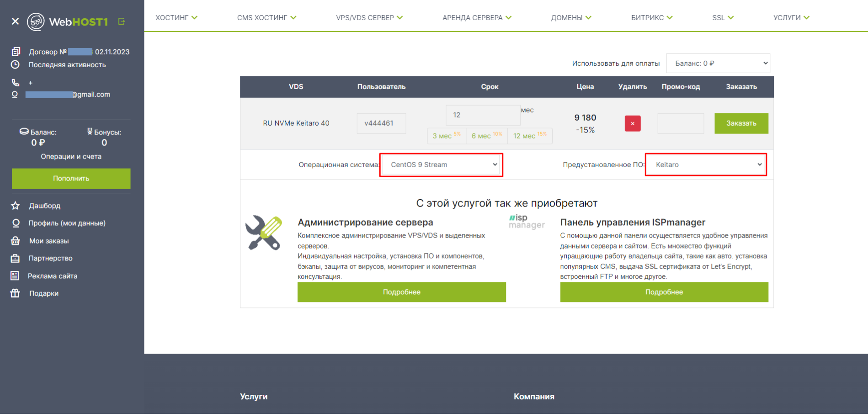
Task: Open Мои заказы
Action: (49, 241)
